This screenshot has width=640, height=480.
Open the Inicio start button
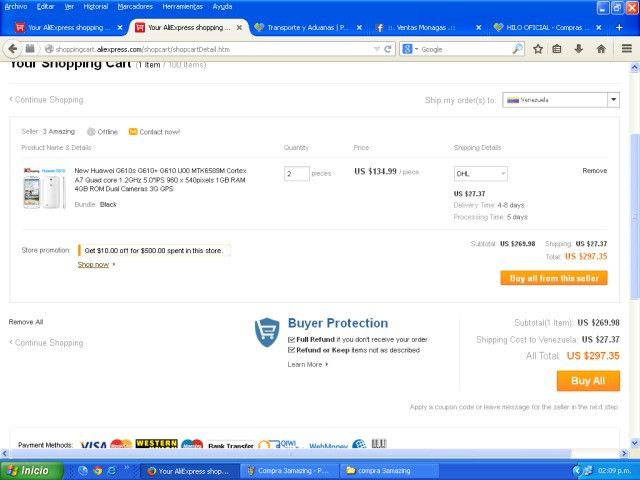coord(32,471)
